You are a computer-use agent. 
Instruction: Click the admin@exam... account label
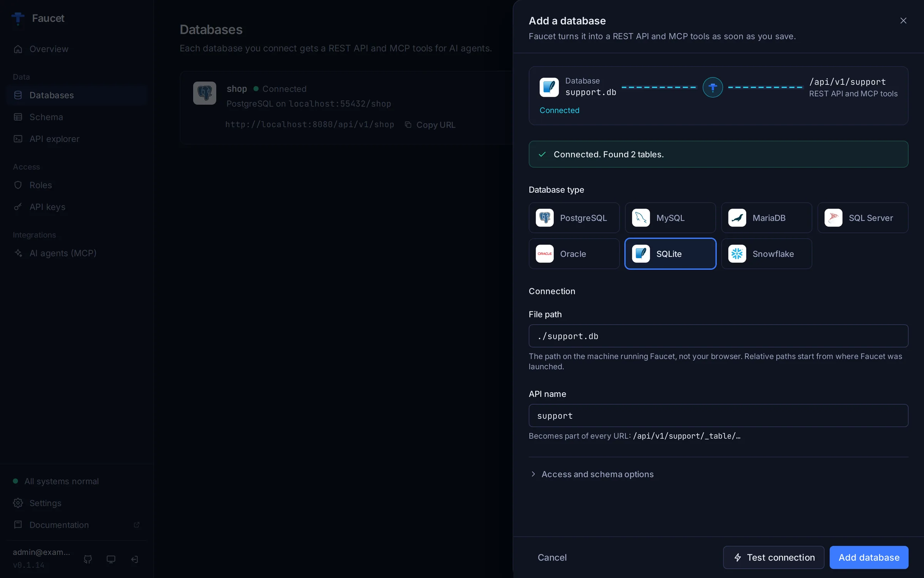click(x=42, y=552)
